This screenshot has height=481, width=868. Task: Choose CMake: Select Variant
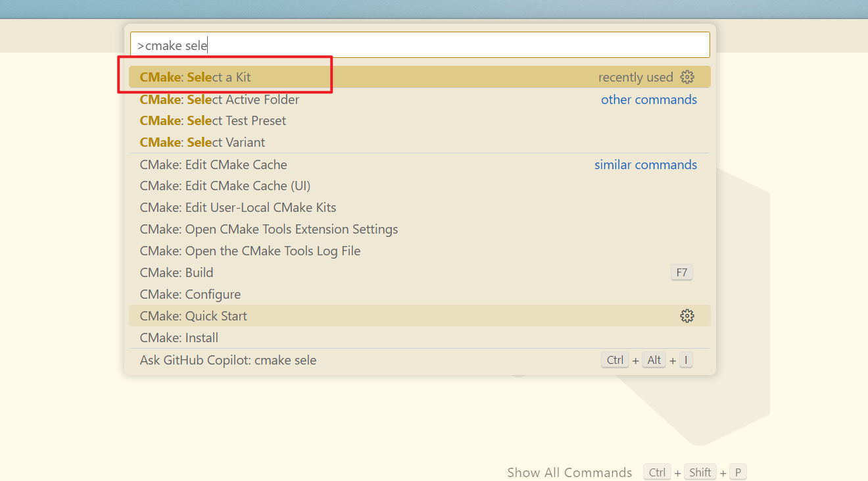click(420, 142)
